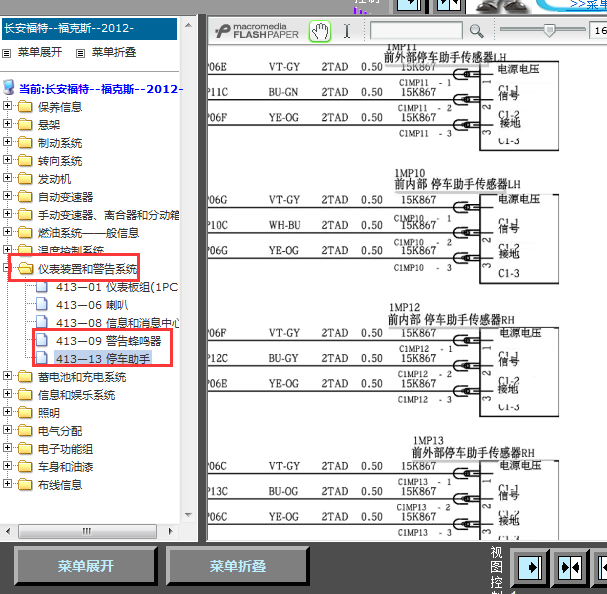Click the Macromedia FlashPaper logo
The image size is (607, 594).
[x=257, y=31]
